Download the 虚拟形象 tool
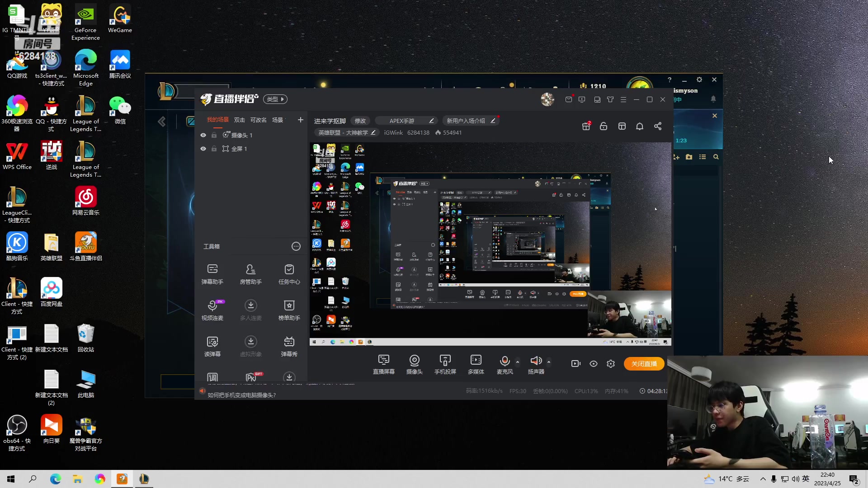868x488 pixels. 250,346
